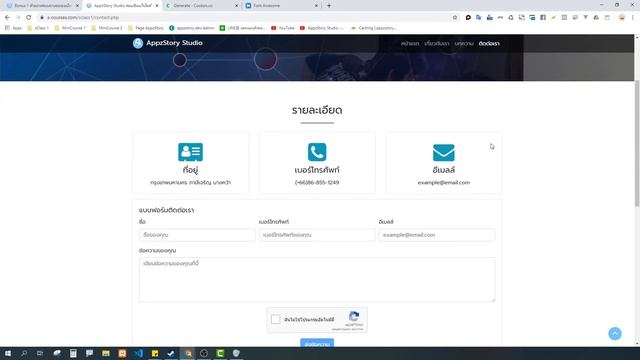Click the Chrome icon on the taskbar
This screenshot has width=640, height=360.
[x=188, y=353]
